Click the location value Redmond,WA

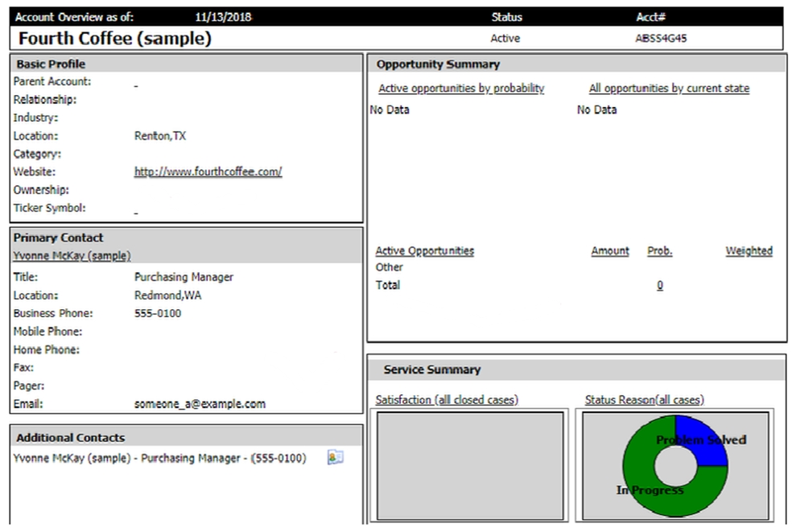(167, 295)
